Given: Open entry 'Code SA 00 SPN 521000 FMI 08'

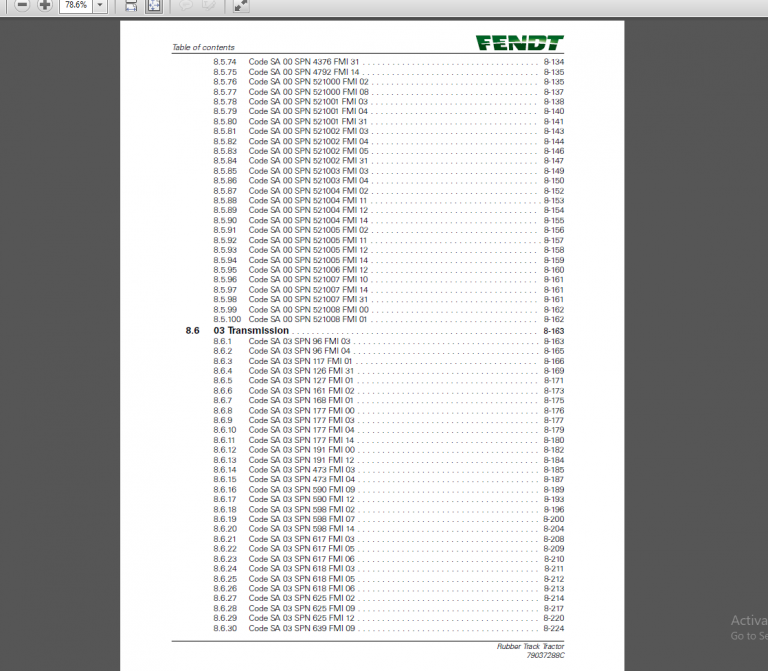Looking at the screenshot, I should pos(308,92).
